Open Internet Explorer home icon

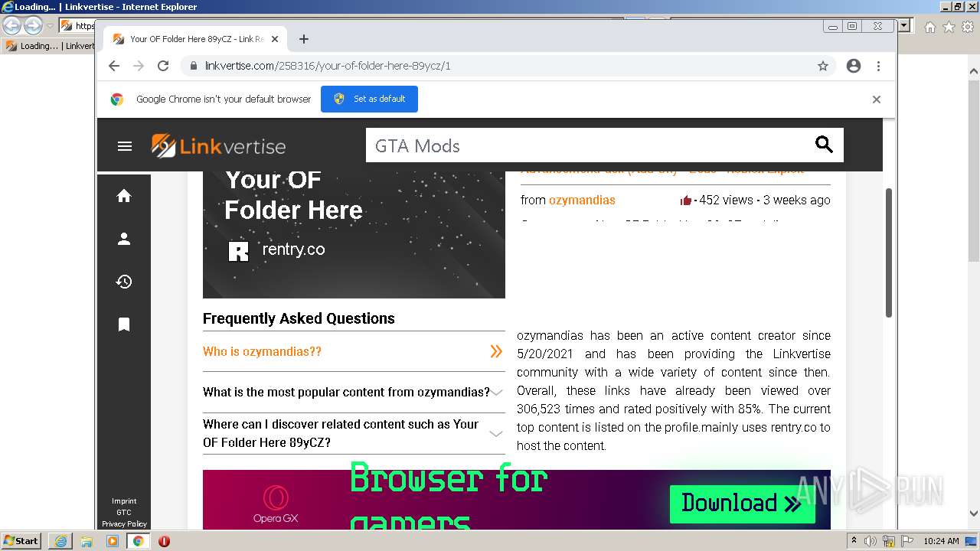929,27
